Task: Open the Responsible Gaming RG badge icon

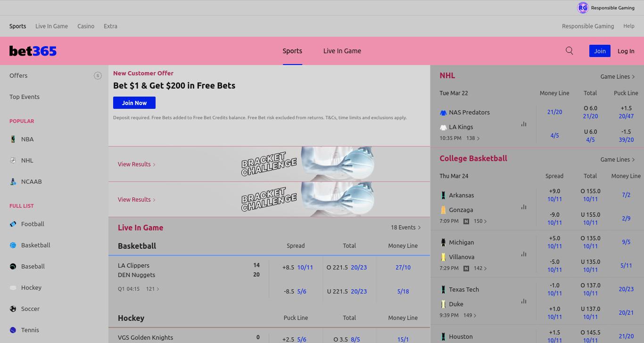Action: click(x=583, y=8)
